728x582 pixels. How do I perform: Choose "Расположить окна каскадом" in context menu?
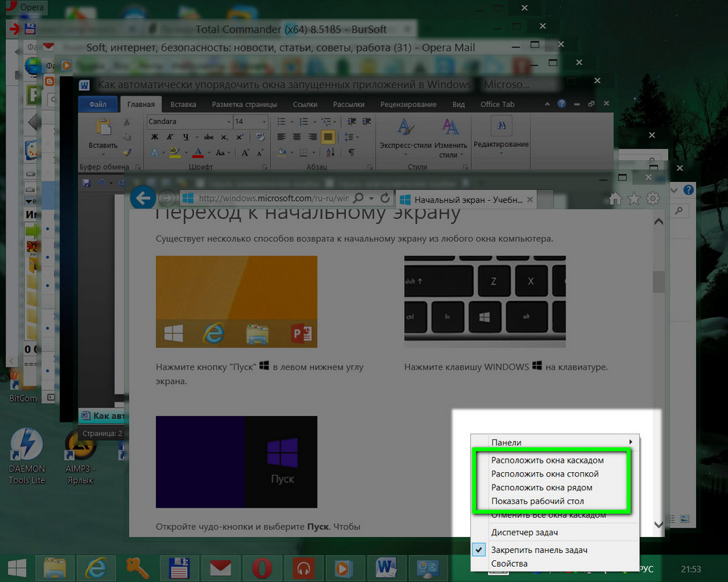(547, 461)
